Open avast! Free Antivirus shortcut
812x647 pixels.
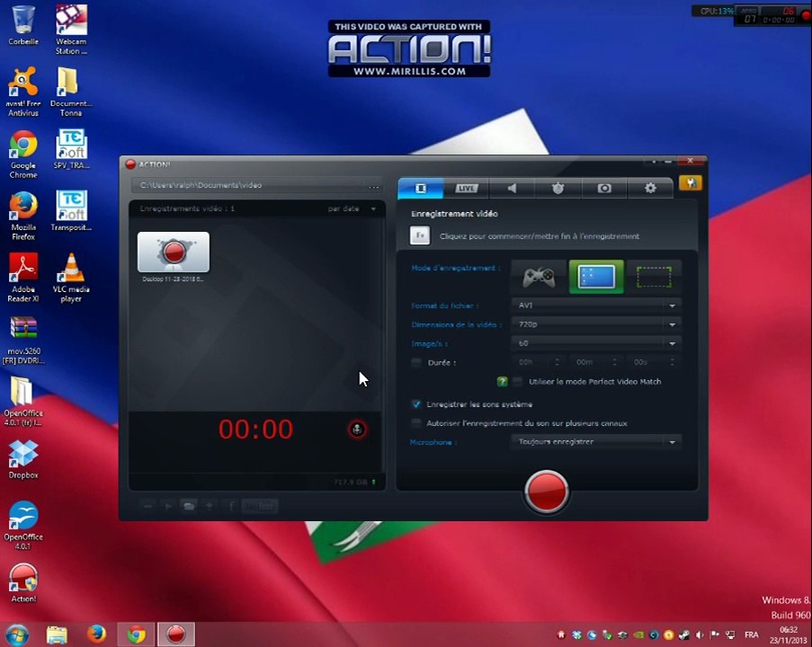click(23, 92)
